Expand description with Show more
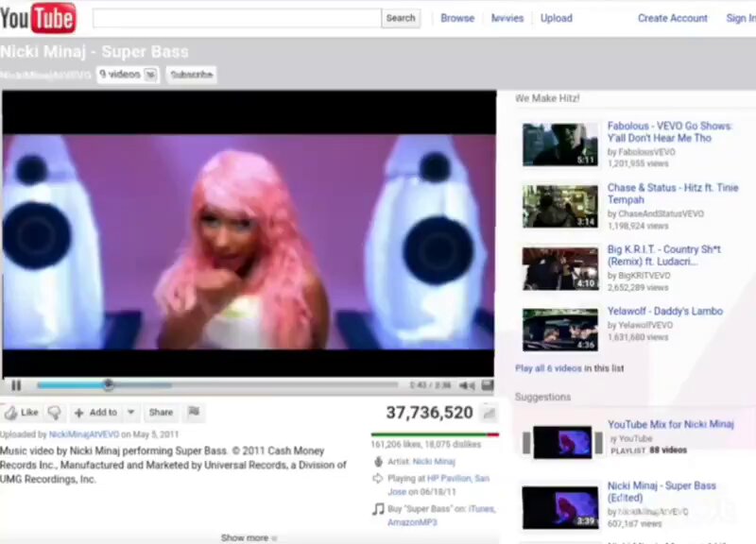 pos(249,537)
